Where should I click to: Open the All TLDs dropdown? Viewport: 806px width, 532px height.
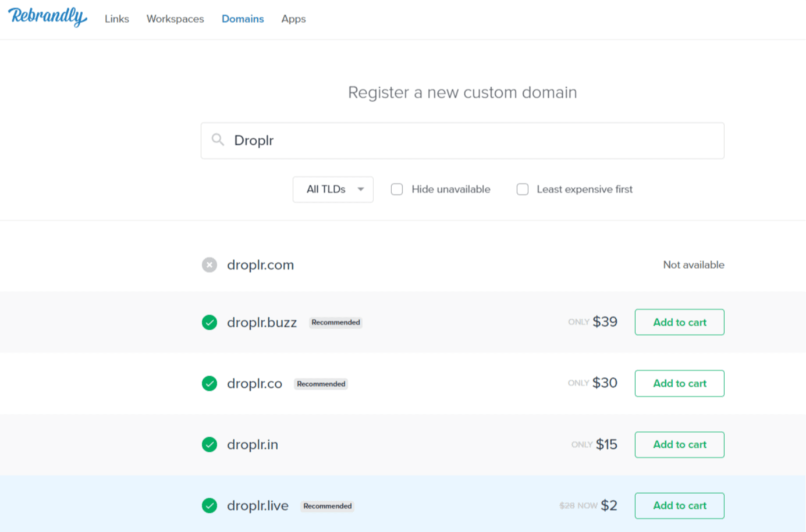333,190
